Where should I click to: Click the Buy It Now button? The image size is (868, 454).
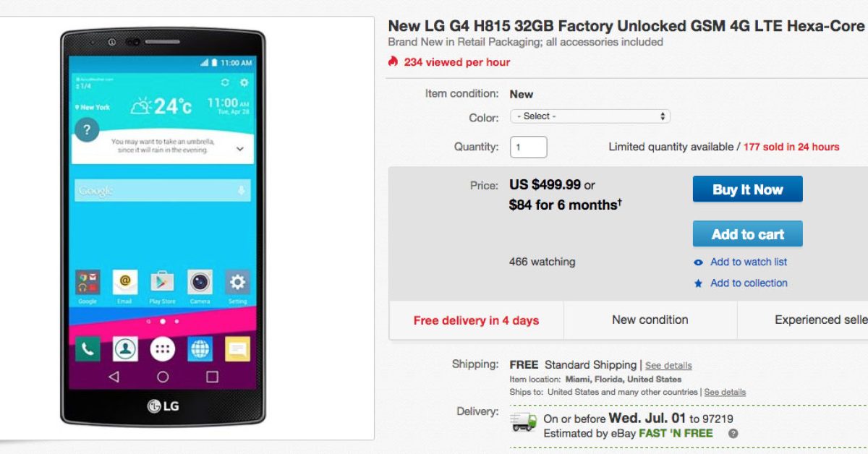748,189
